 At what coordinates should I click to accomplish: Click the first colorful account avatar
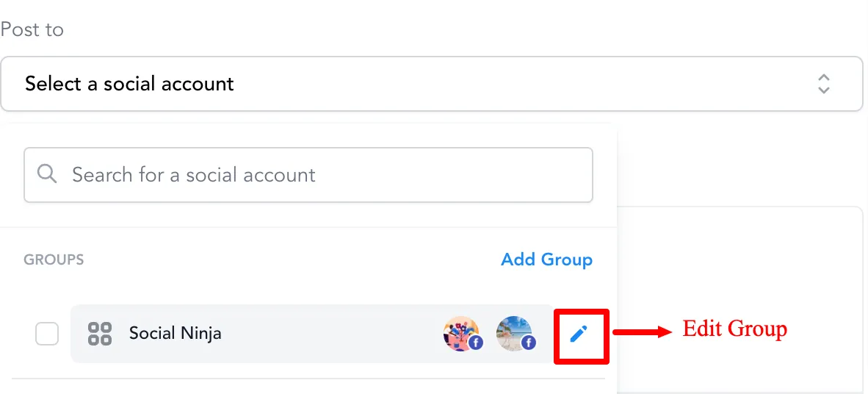point(460,332)
